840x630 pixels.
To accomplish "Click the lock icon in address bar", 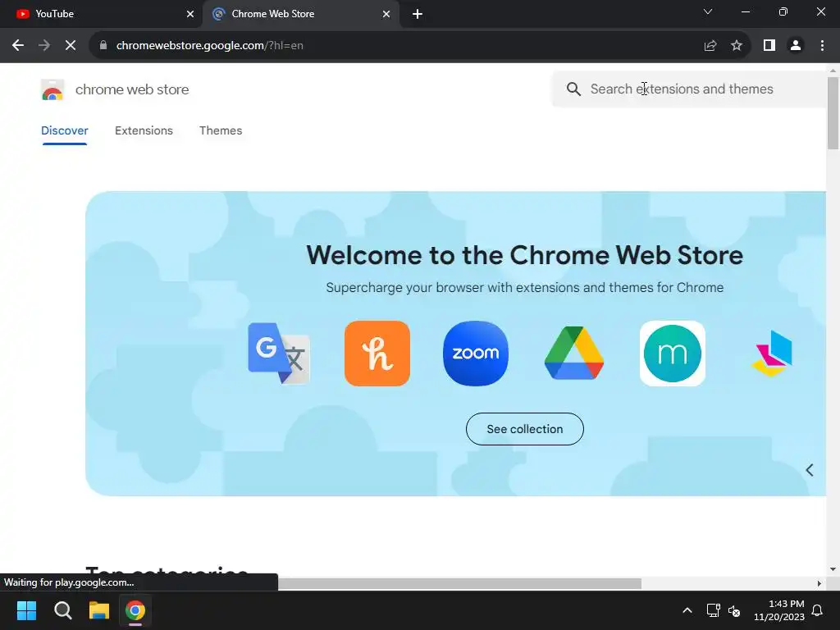I will pyautogui.click(x=103, y=46).
